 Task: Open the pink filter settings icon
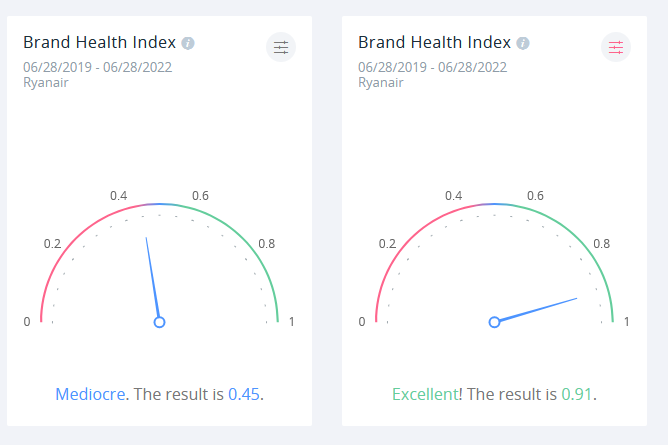[x=616, y=47]
